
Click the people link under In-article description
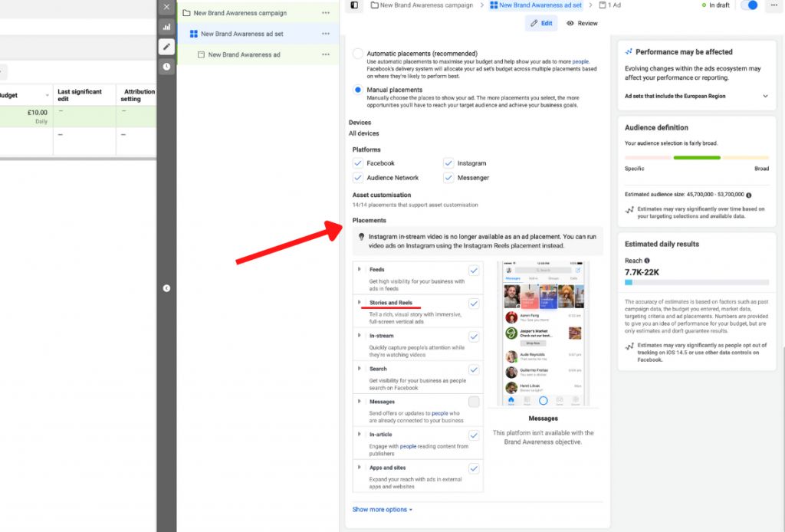pyautogui.click(x=408, y=446)
